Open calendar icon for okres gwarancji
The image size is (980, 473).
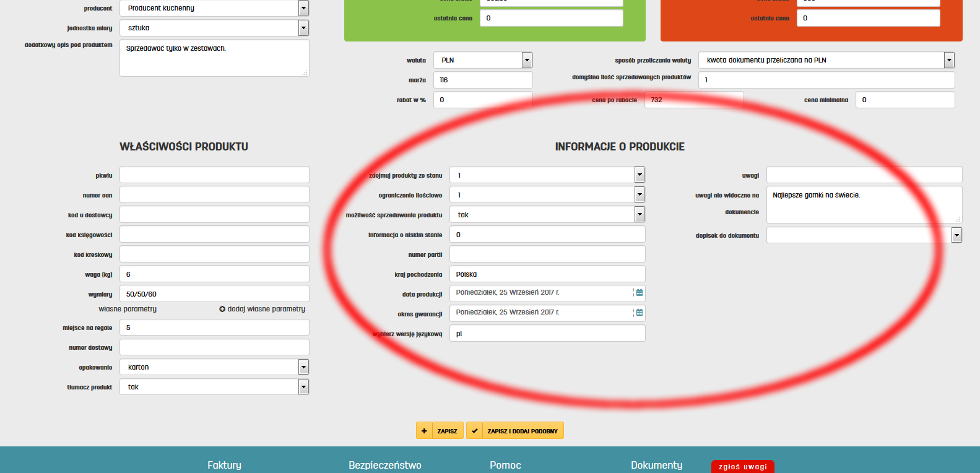point(640,313)
